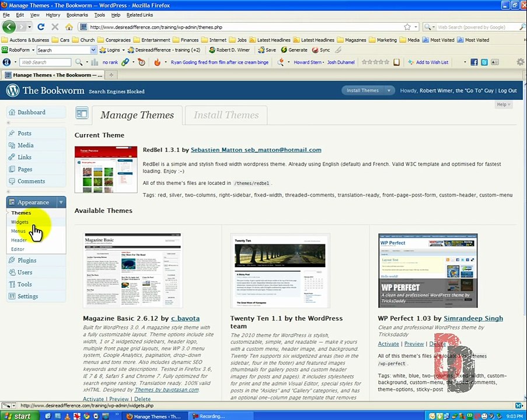Image resolution: width=527 pixels, height=420 pixels.
Task: Open toolbar settings gear icon
Action: pyautogui.click(x=520, y=62)
